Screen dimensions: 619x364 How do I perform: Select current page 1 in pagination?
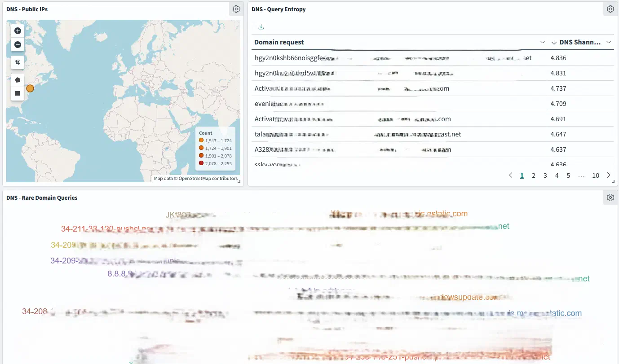[522, 175]
